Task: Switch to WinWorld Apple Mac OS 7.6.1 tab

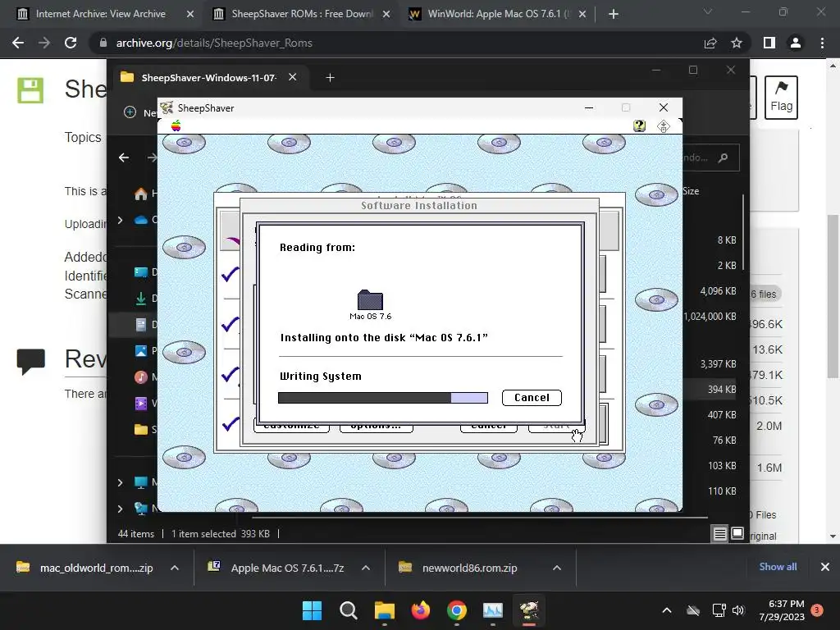Action: click(x=498, y=14)
